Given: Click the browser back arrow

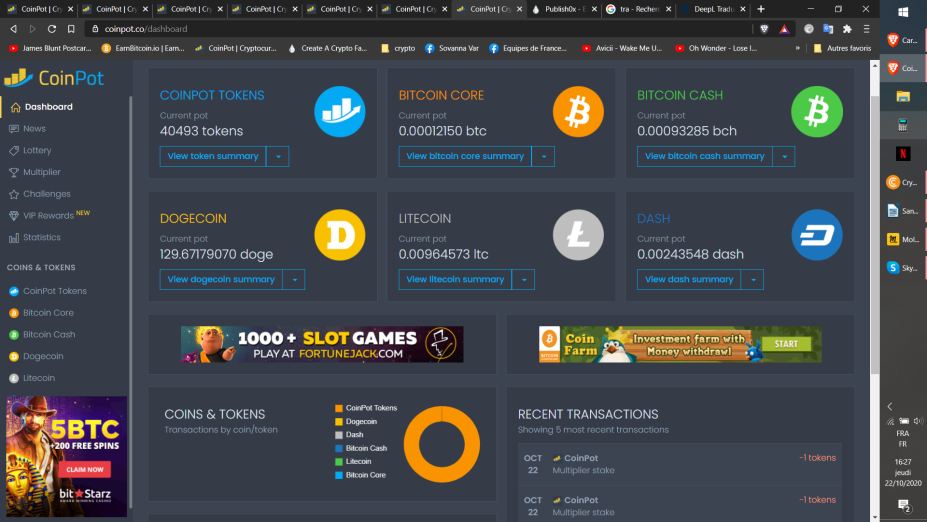Looking at the screenshot, I should tap(14, 28).
